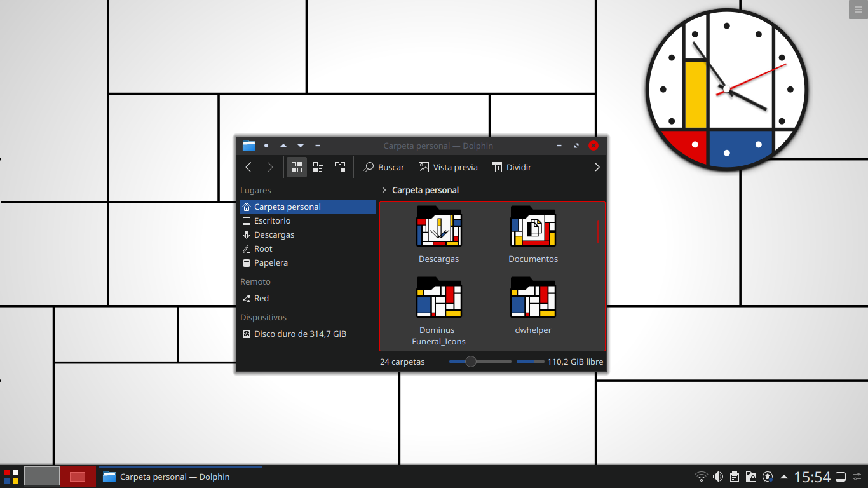Select Carpeta personal in Lugares

pos(308,207)
